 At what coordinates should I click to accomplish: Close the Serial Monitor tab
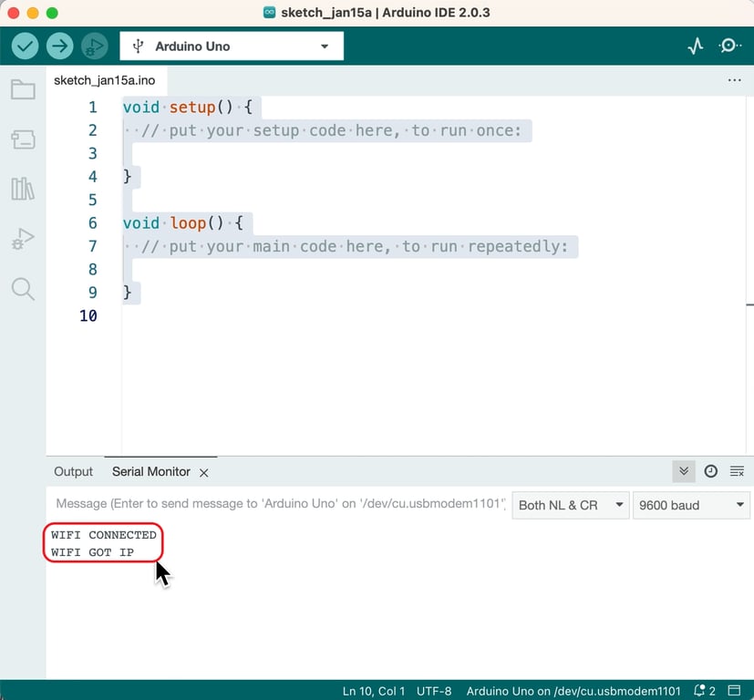tap(204, 472)
